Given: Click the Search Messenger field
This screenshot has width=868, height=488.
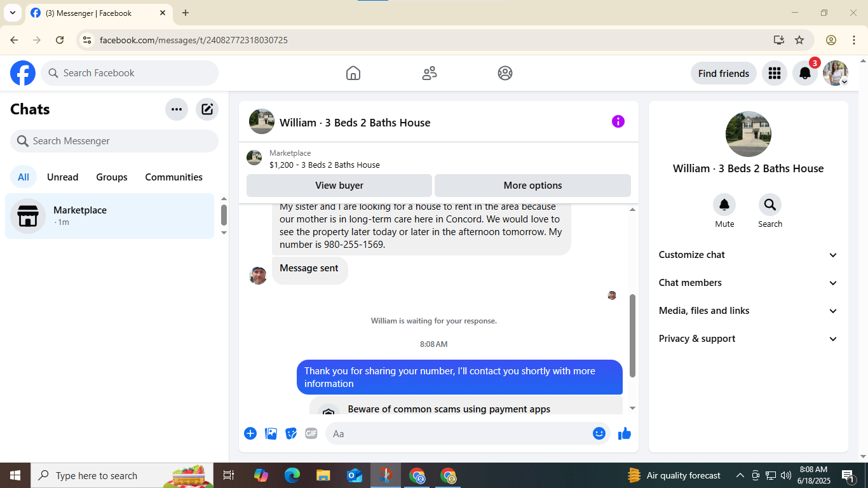Looking at the screenshot, I should (x=114, y=141).
